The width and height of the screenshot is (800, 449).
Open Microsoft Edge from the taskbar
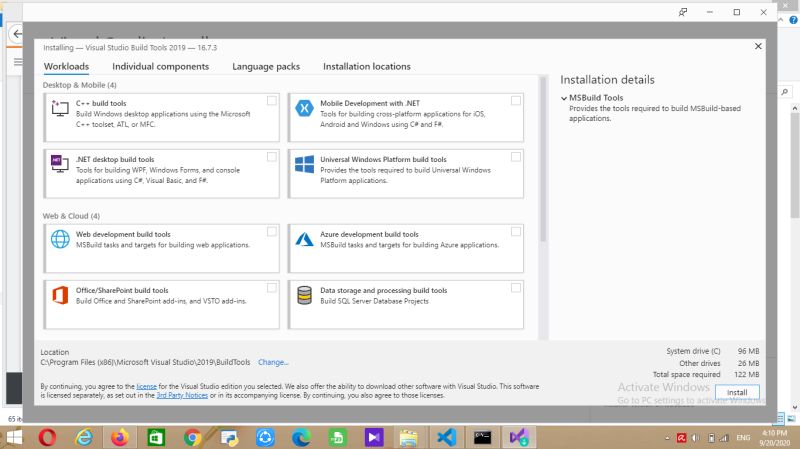[302, 437]
